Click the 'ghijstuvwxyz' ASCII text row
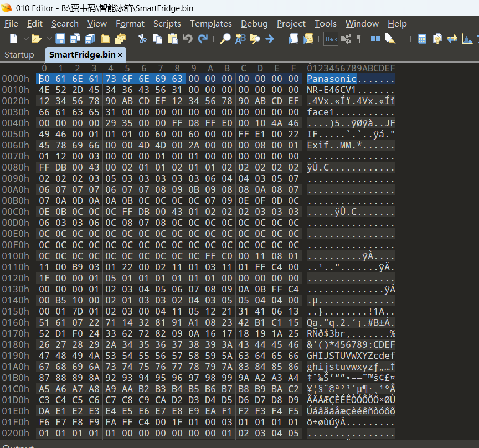This screenshot has height=448, width=479. click(339, 367)
